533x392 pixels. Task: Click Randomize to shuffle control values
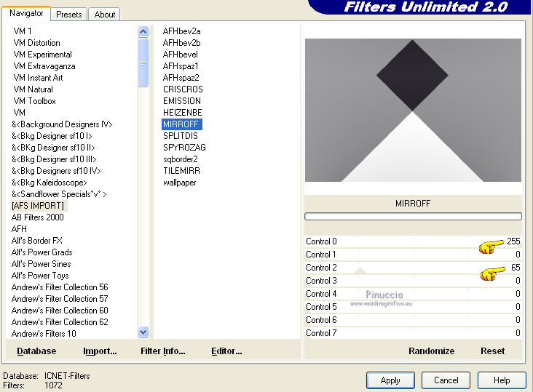point(431,351)
